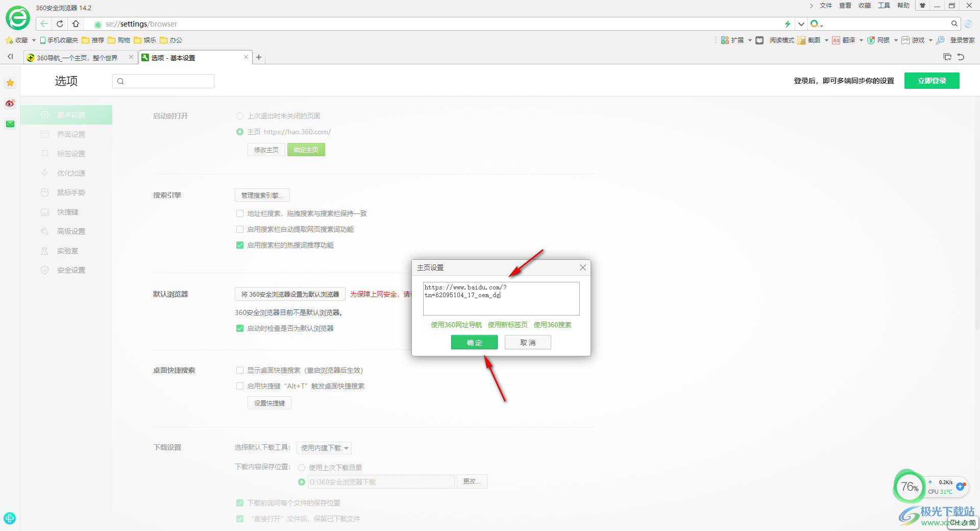Viewport: 980px width, 531px height.
Task: Open the 查看 menu
Action: click(x=845, y=6)
